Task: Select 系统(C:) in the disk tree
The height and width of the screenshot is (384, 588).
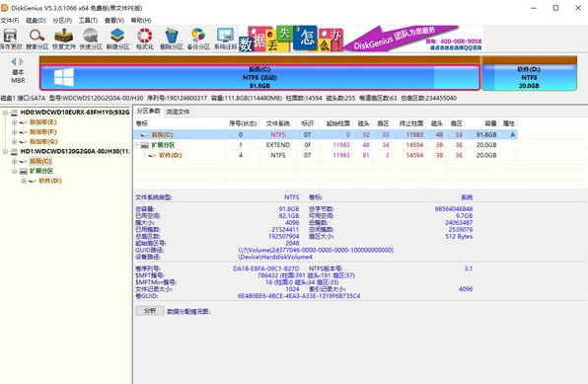Action: (x=40, y=161)
